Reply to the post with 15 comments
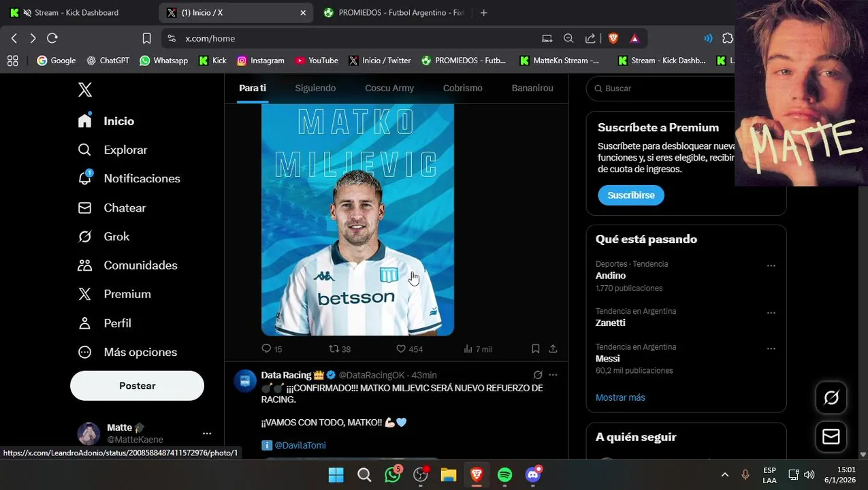This screenshot has width=868, height=490. point(272,348)
